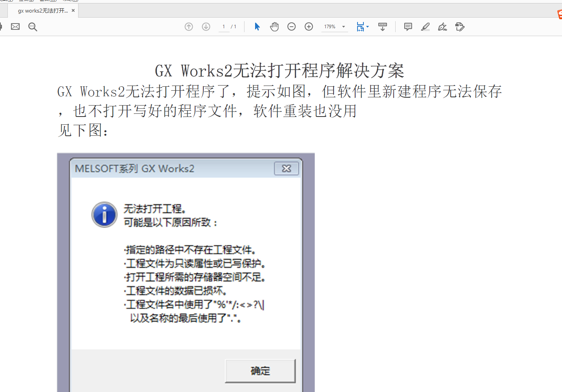The width and height of the screenshot is (562, 392).
Task: Open the sign document pen tool
Action: tap(443, 27)
